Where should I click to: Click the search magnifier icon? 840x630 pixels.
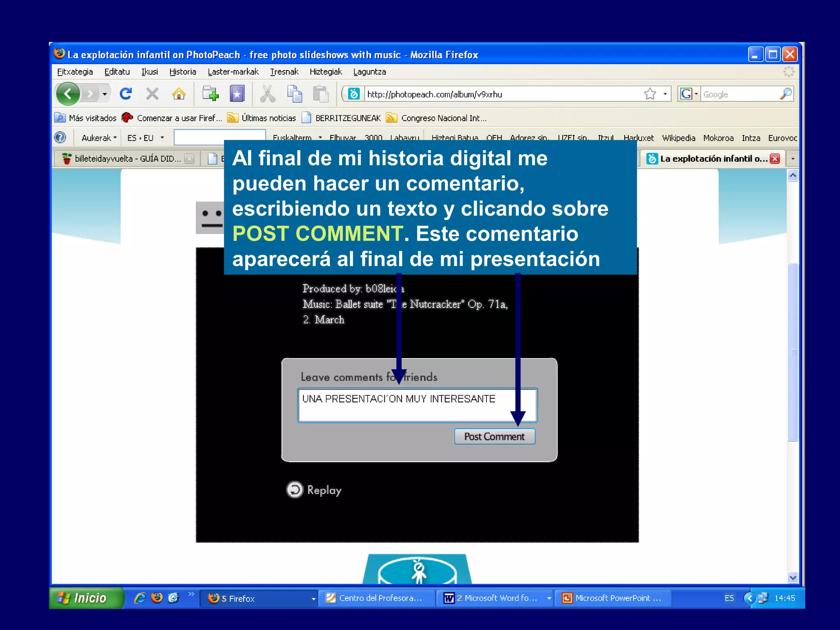coord(785,94)
